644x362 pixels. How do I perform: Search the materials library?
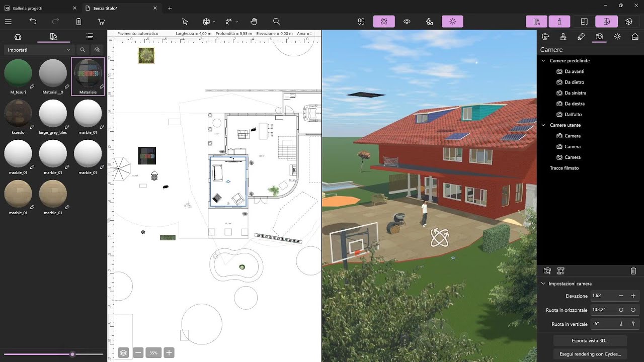coord(83,50)
